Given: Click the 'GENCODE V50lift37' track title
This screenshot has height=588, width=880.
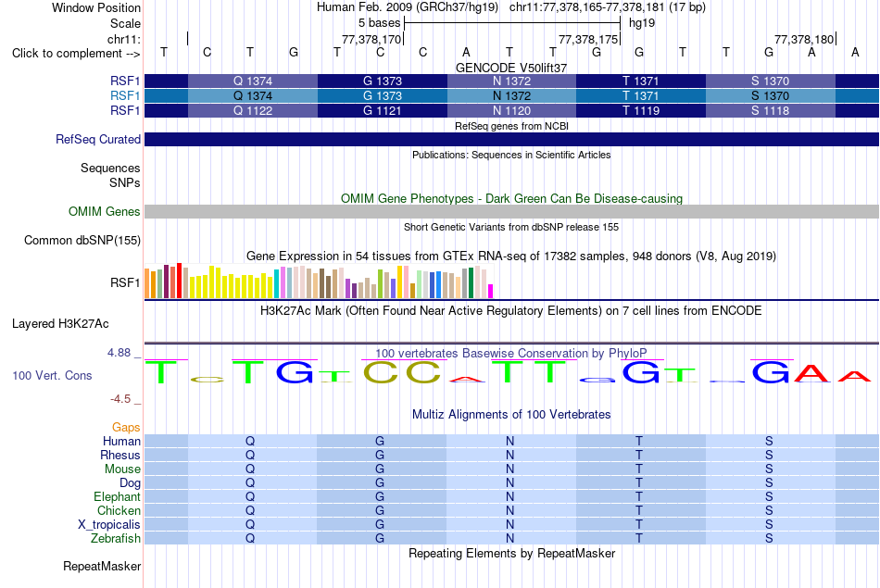Looking at the screenshot, I should 511,68.
